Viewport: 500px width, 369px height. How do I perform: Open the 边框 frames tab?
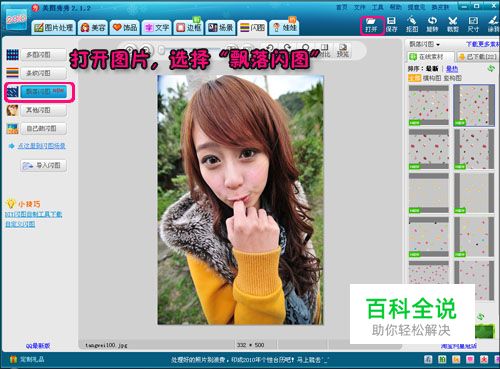pos(189,27)
